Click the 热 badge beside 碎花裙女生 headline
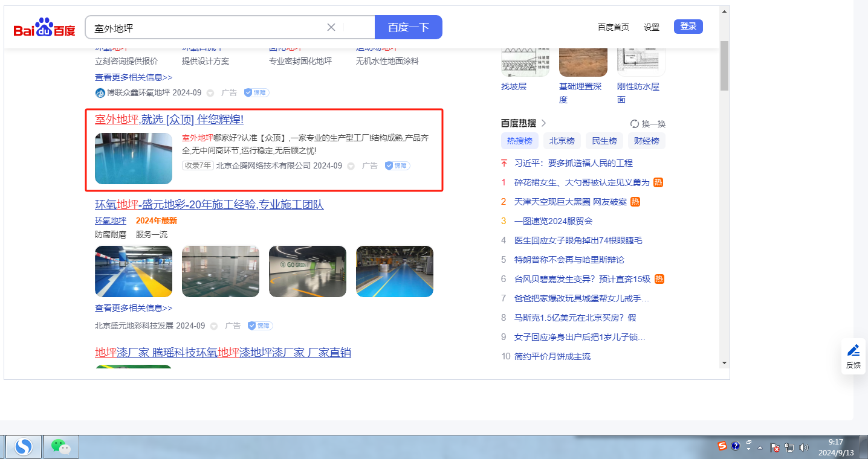The image size is (868, 459). click(658, 182)
